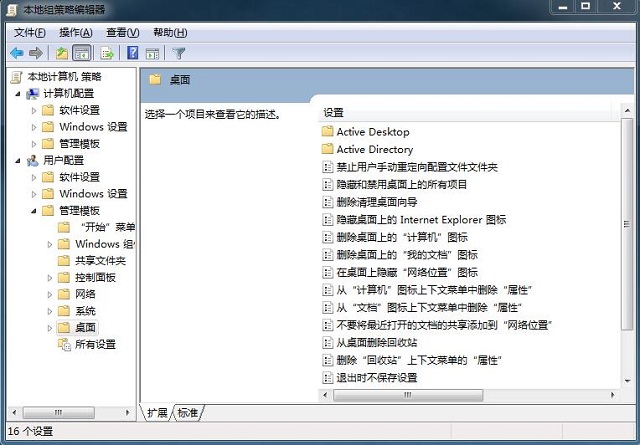This screenshot has height=445, width=640.
Task: Click the settings list horizontal scrollbar thumb
Action: pyautogui.click(x=408, y=395)
